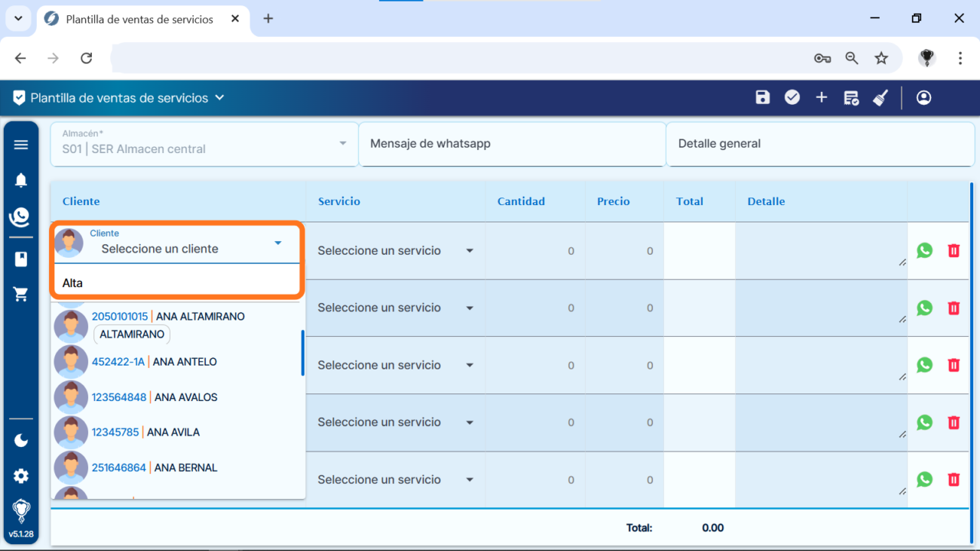The image size is (980, 551).
Task: Click the Detalle general field
Action: point(818,143)
